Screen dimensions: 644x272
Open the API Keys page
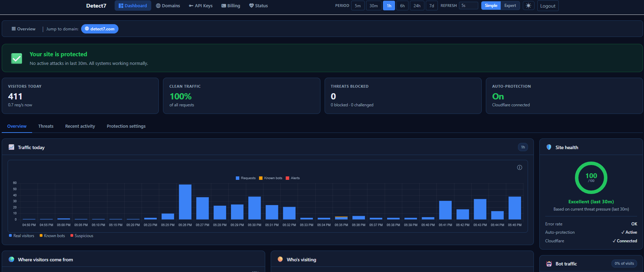point(201,6)
